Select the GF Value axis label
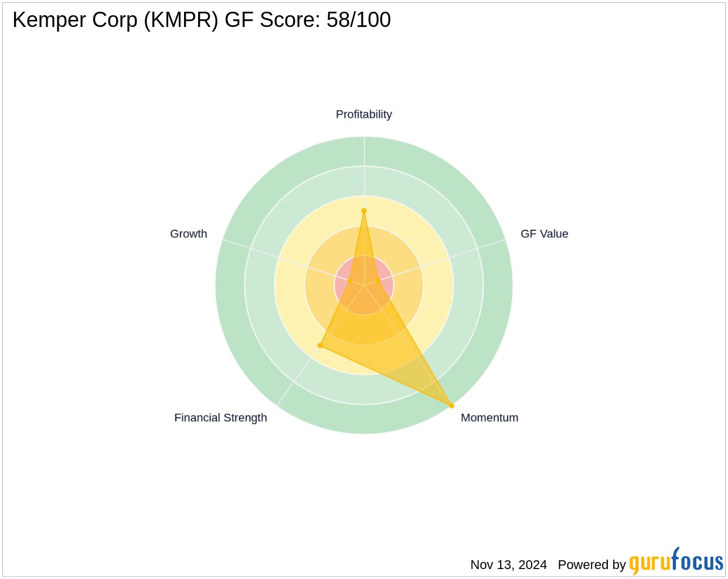728x579 pixels. coord(545,234)
